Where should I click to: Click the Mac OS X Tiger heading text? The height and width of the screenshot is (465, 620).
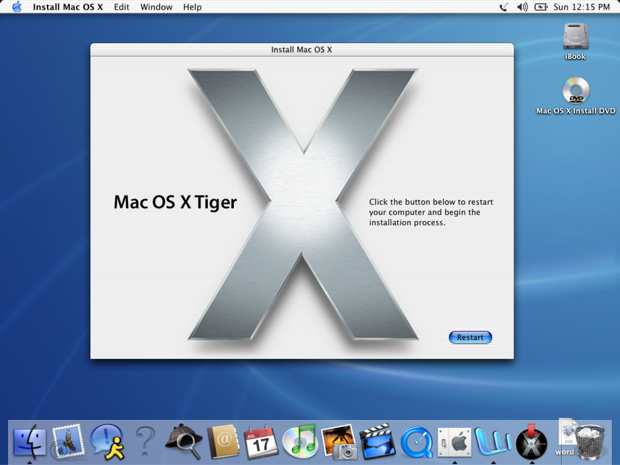(x=175, y=202)
